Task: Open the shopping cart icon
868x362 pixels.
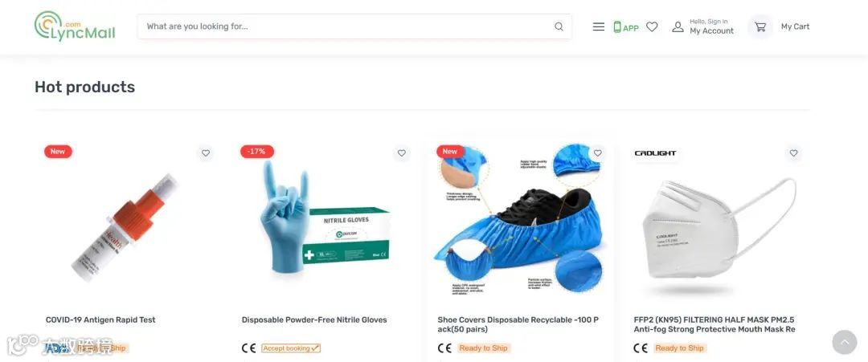Action: pos(760,26)
